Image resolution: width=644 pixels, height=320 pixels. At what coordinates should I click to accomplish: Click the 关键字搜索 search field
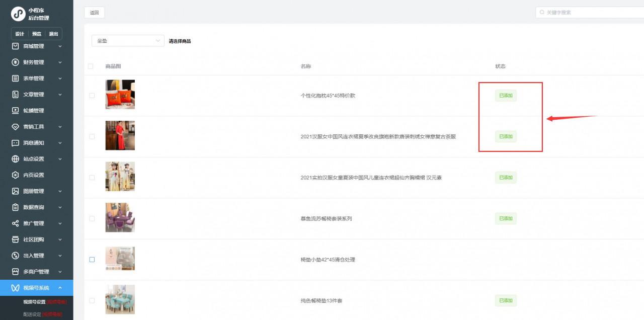589,12
